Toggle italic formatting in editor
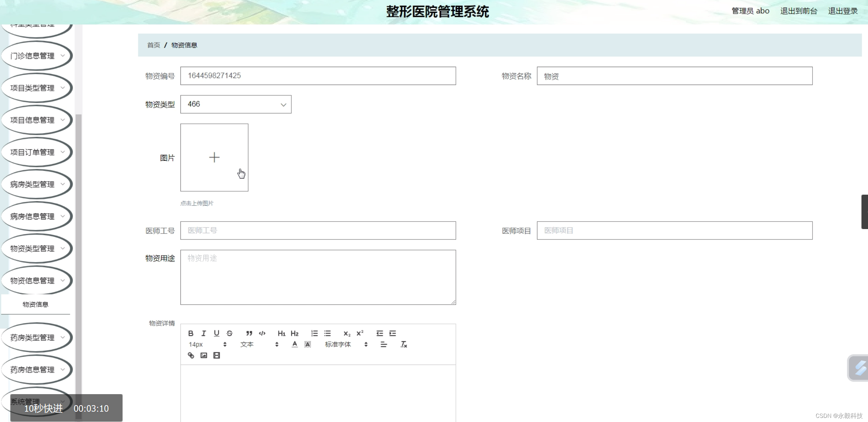Viewport: 868px width, 422px height. point(203,333)
